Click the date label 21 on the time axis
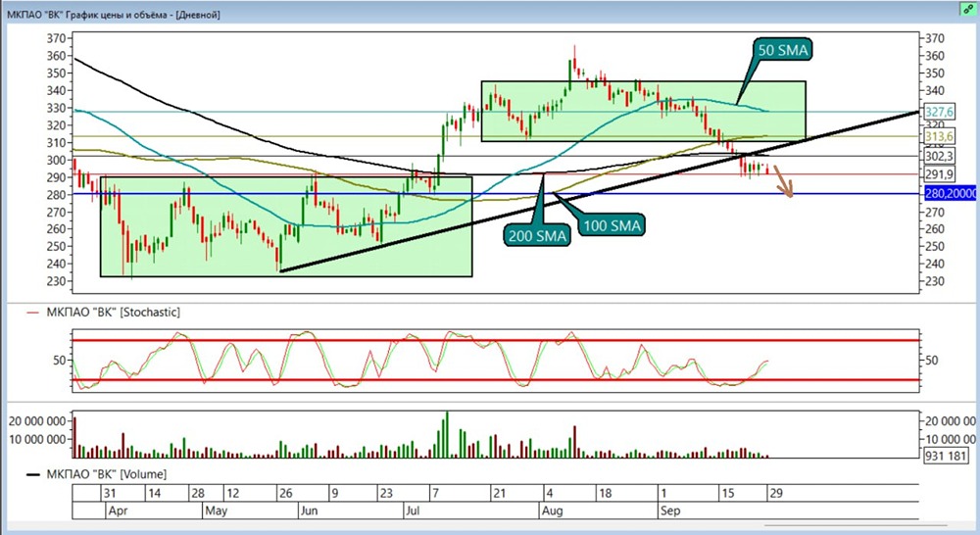Screen dimensions: 980x535 tap(499, 493)
